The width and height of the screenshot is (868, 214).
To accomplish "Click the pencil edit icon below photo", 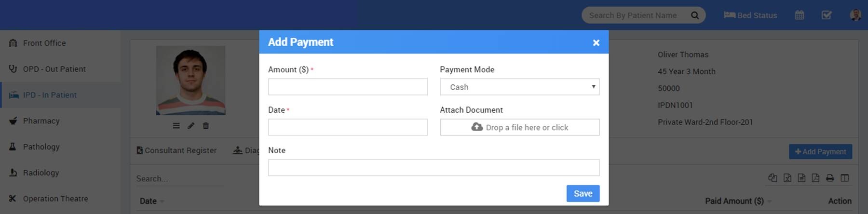I will [x=191, y=126].
